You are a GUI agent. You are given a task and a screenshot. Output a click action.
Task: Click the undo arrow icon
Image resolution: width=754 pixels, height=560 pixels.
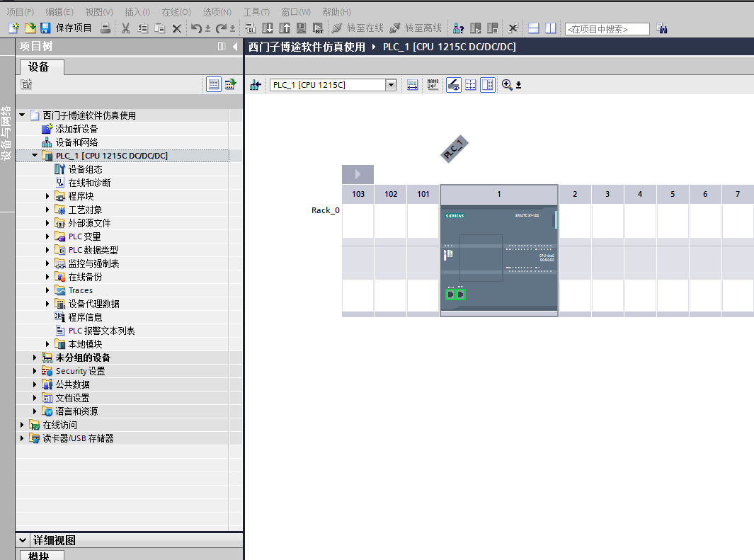tap(195, 28)
